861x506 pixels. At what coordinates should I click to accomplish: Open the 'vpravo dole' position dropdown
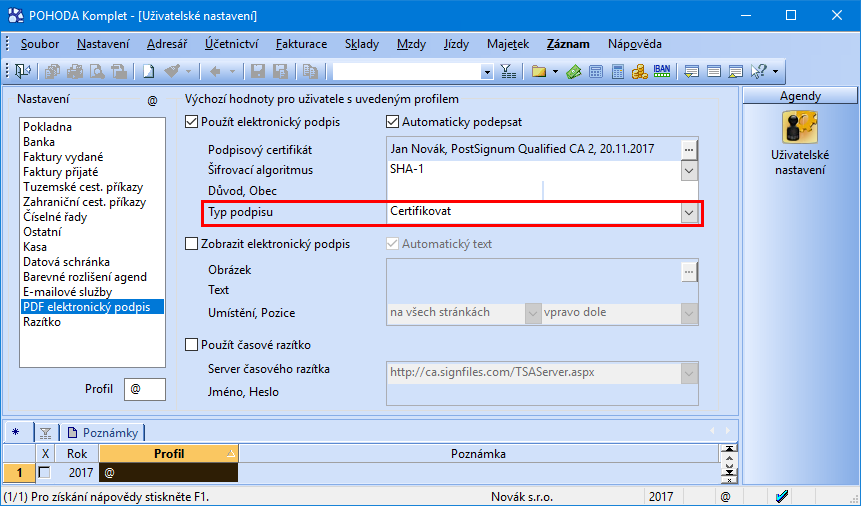689,313
